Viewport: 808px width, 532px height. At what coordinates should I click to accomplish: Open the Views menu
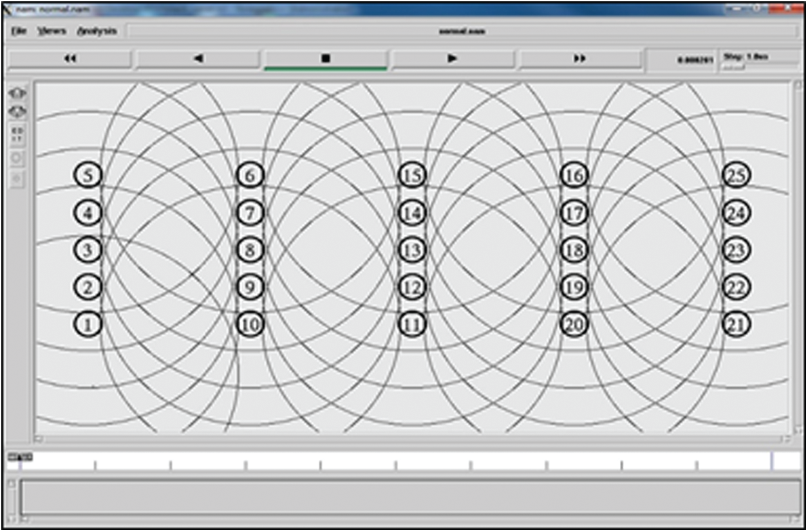pyautogui.click(x=52, y=31)
